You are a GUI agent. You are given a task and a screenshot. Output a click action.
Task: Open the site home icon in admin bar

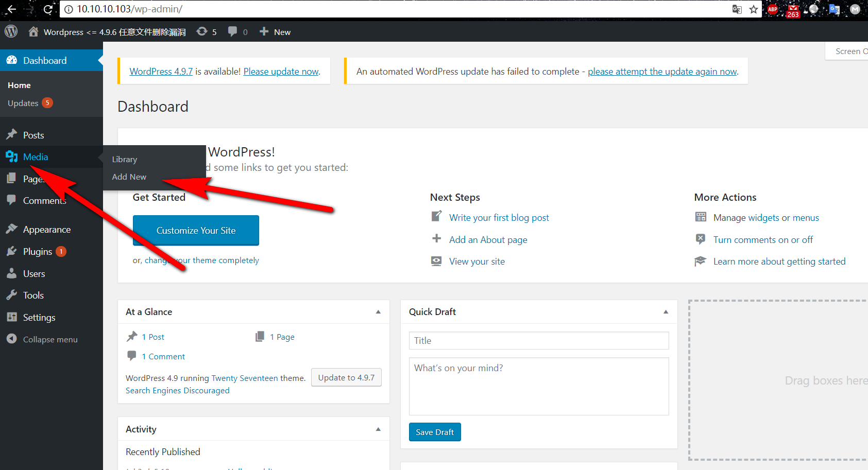[33, 31]
